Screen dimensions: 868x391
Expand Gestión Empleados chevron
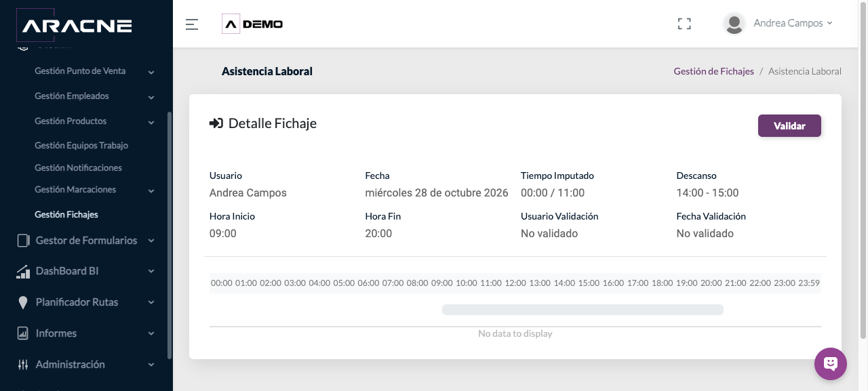(151, 97)
